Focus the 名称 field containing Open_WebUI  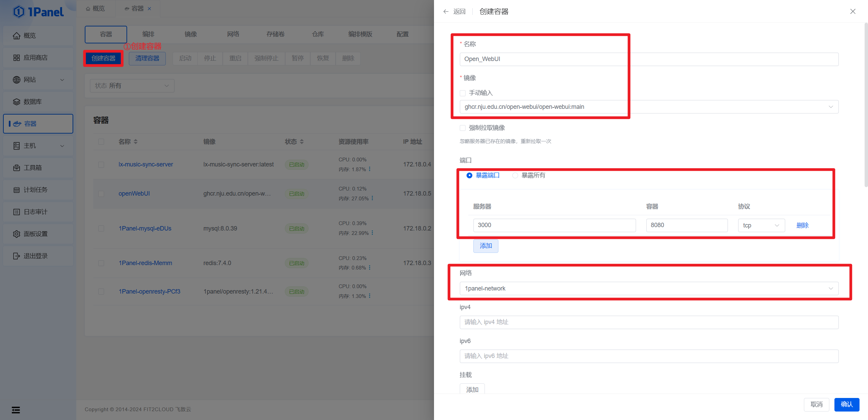coord(649,59)
